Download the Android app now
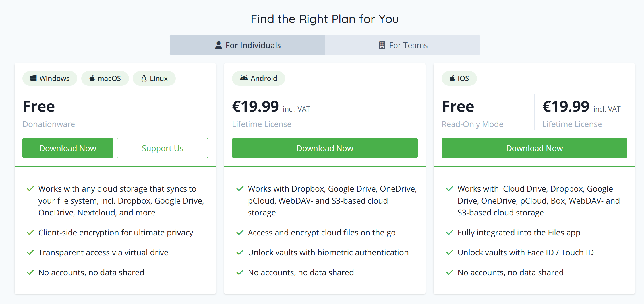The image size is (644, 304). coord(325,148)
